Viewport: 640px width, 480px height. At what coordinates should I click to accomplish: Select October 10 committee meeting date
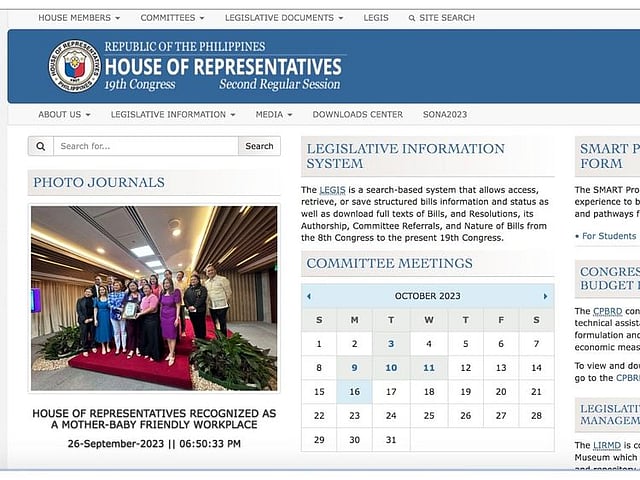coord(391,368)
